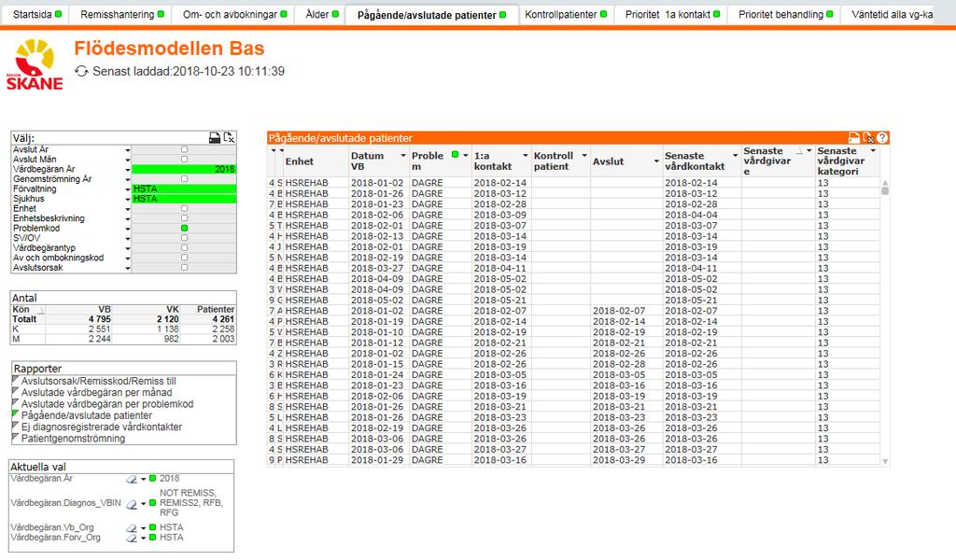Screen dimensions: 956x560
Task: Click the reload icon beside Senast laddad
Action: [82, 71]
